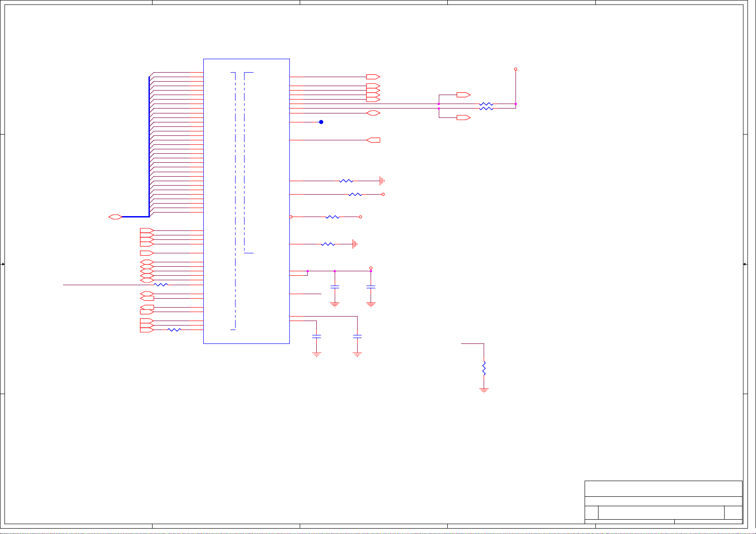
Task: Select the port at the thick blue bus end
Action: point(115,217)
